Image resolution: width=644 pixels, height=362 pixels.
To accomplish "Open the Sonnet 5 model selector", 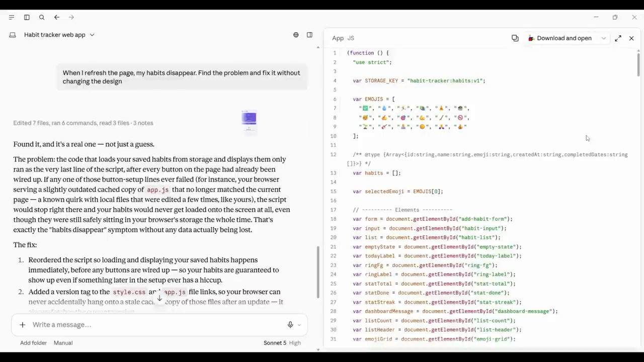I will click(275, 343).
